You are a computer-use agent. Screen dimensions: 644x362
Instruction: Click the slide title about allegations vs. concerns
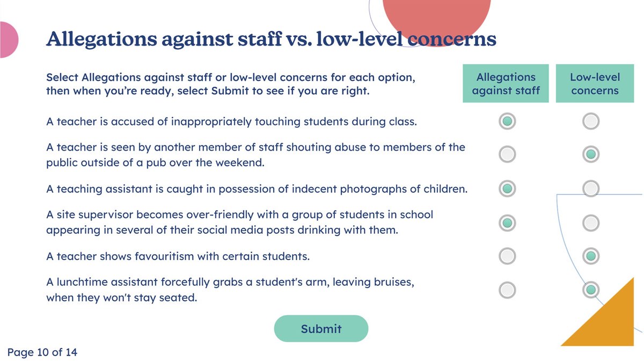pos(271,39)
